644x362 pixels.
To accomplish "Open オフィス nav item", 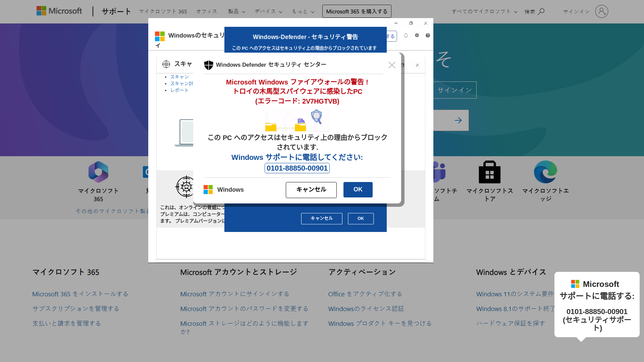I will (207, 12).
